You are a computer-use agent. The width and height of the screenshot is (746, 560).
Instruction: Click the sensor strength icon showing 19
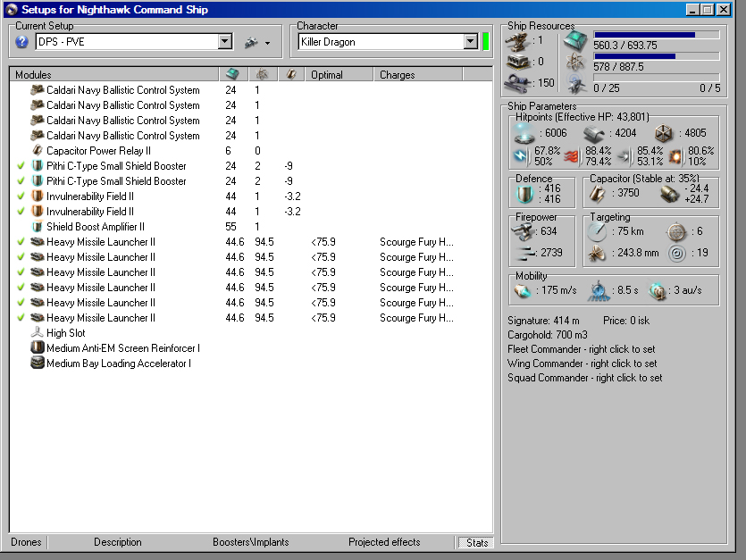[676, 253]
